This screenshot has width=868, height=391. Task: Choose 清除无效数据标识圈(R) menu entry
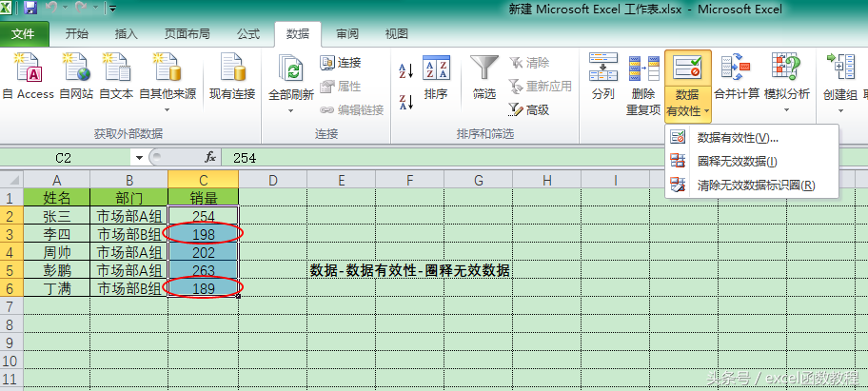tap(752, 186)
